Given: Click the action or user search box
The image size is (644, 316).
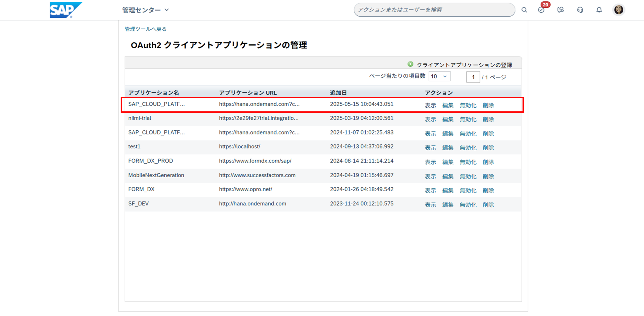Looking at the screenshot, I should click(434, 10).
